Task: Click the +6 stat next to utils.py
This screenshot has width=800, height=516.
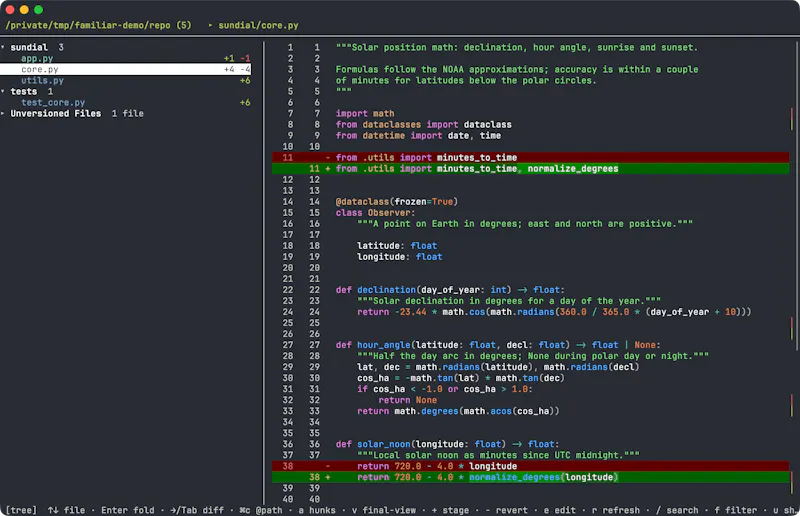Action: coord(245,80)
